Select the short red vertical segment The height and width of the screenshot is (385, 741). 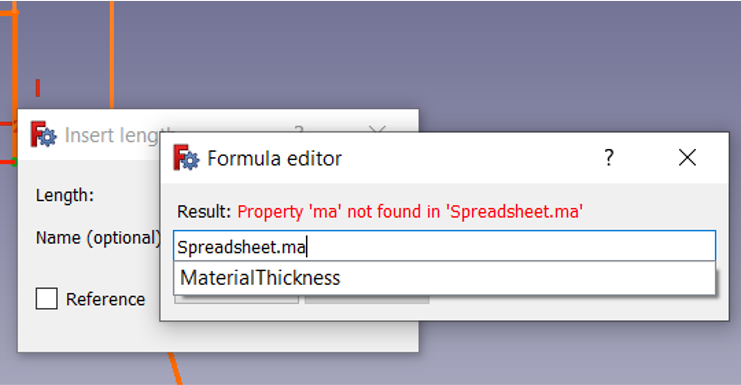[x=38, y=88]
